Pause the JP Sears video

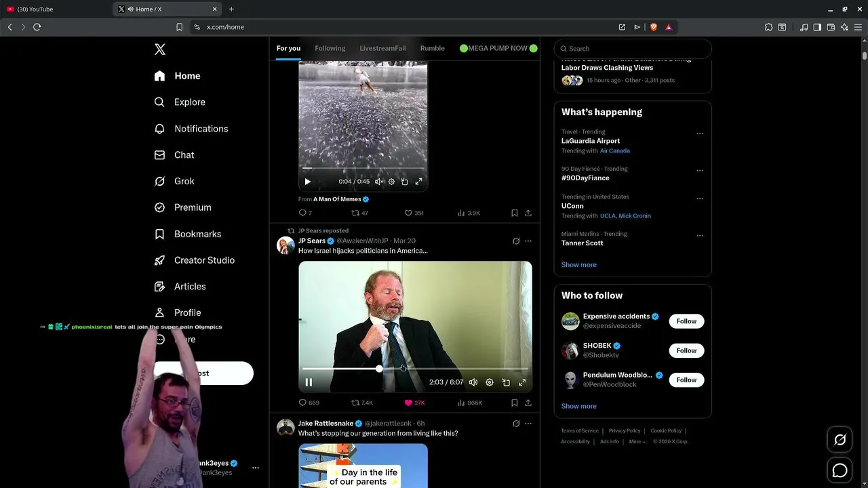point(309,382)
